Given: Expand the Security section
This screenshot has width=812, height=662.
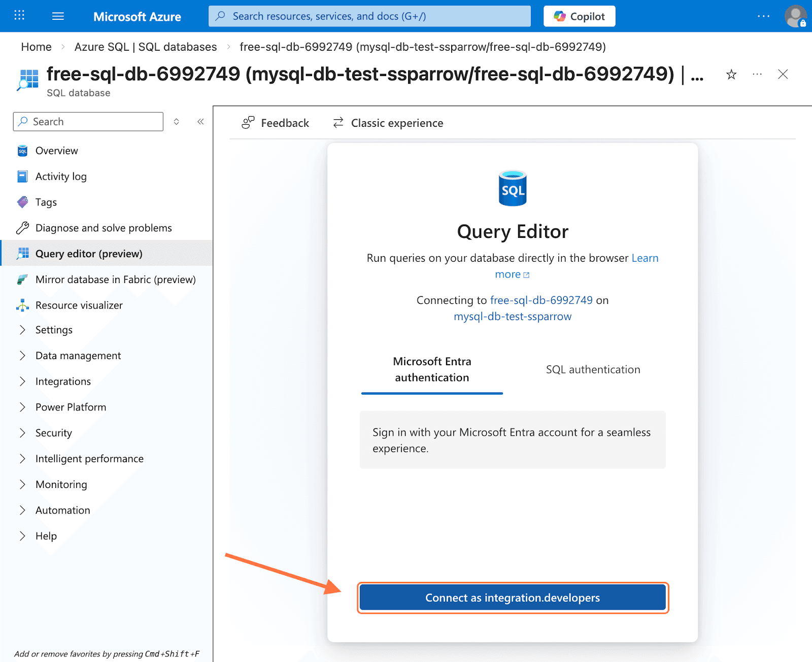Looking at the screenshot, I should (54, 433).
